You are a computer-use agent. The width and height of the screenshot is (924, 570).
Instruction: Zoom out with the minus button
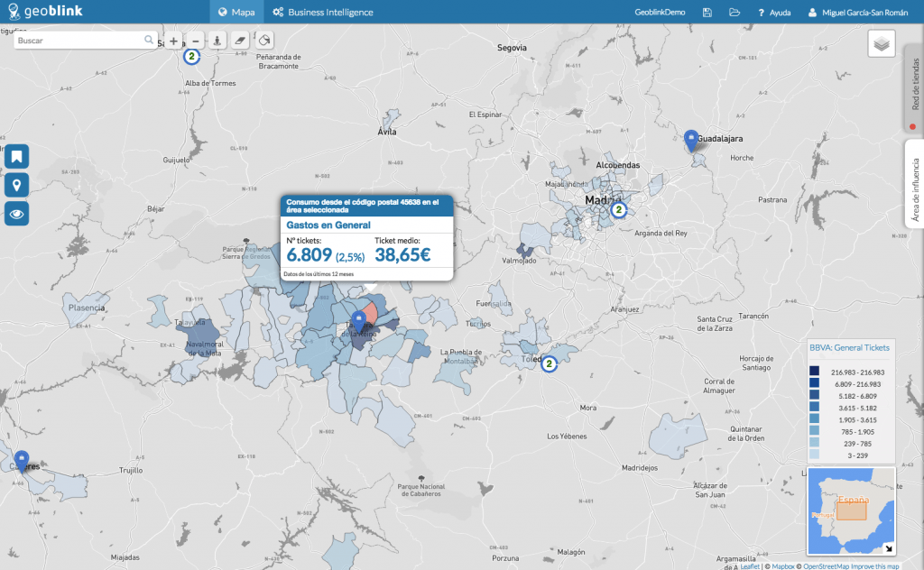pos(196,41)
